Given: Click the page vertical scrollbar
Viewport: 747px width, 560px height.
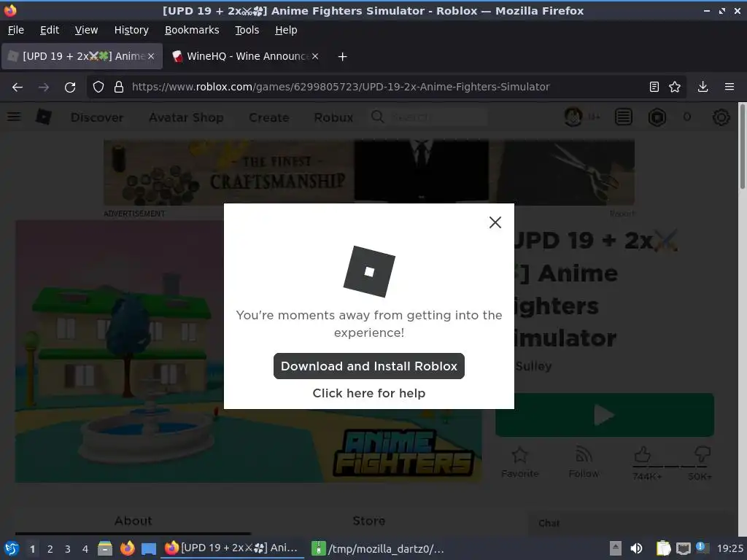Looking at the screenshot, I should tap(742, 147).
